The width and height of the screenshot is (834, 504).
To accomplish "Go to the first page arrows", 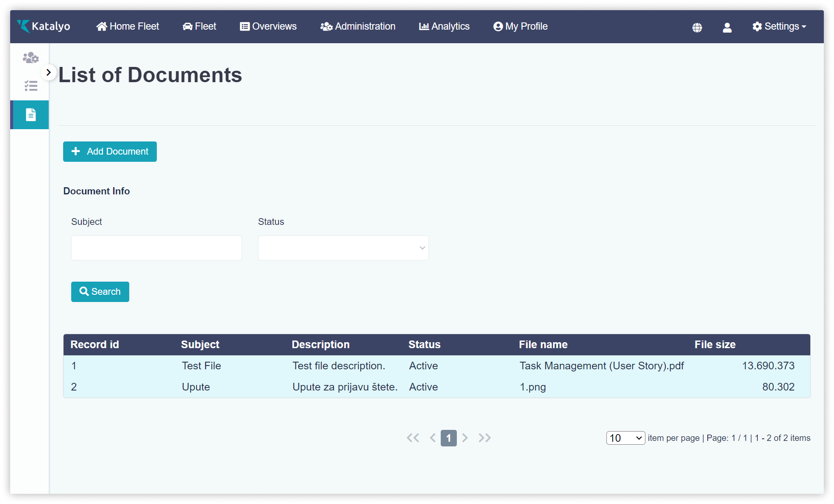I will pyautogui.click(x=413, y=438).
